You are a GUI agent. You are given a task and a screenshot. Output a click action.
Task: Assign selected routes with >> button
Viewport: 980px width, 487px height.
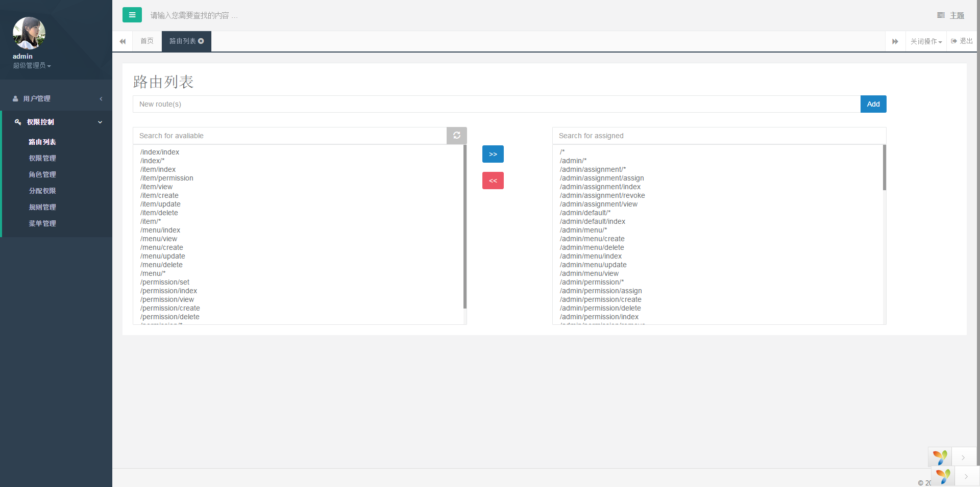click(x=493, y=154)
